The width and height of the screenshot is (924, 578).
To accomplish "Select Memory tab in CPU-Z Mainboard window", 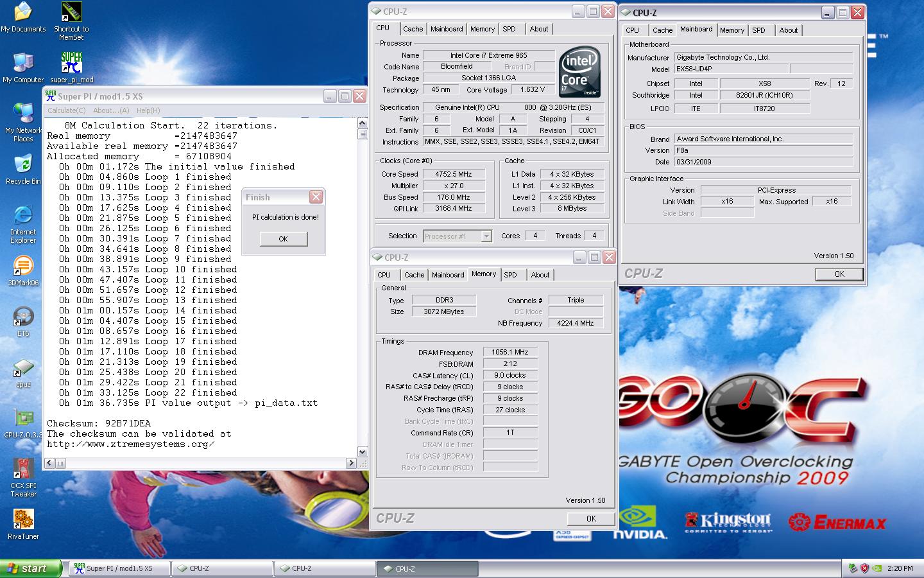I will (x=732, y=30).
